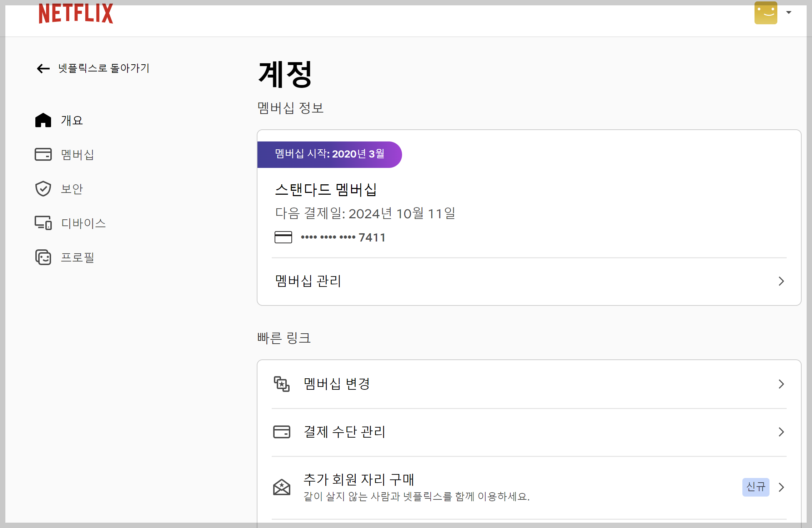Click the 멤버십 변경 plan-change icon

coord(282,384)
